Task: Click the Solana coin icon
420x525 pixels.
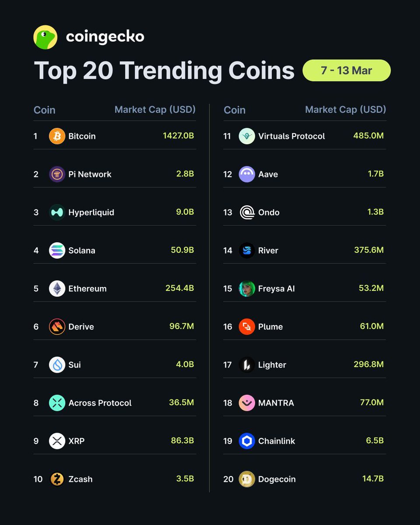Action: (57, 250)
